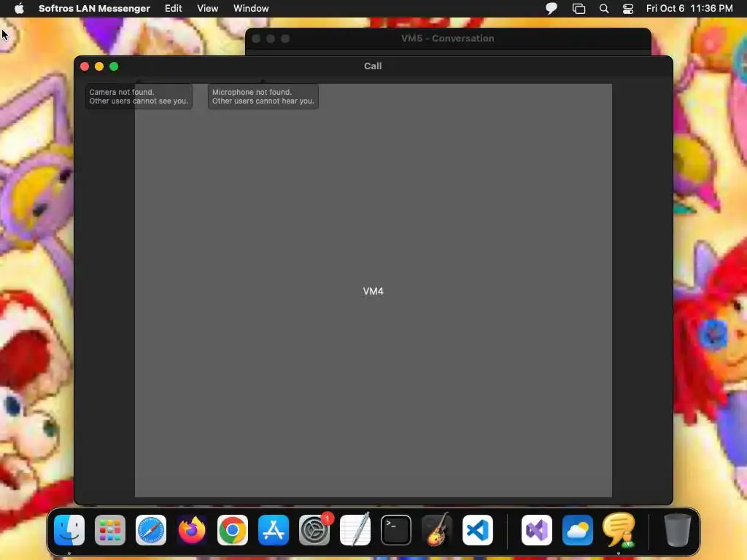Viewport: 747px width, 560px height.
Task: Open the Apple menu
Action: (x=19, y=8)
